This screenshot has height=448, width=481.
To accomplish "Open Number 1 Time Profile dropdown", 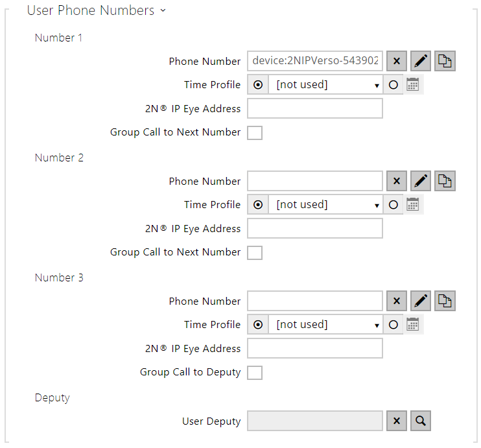I will [325, 85].
